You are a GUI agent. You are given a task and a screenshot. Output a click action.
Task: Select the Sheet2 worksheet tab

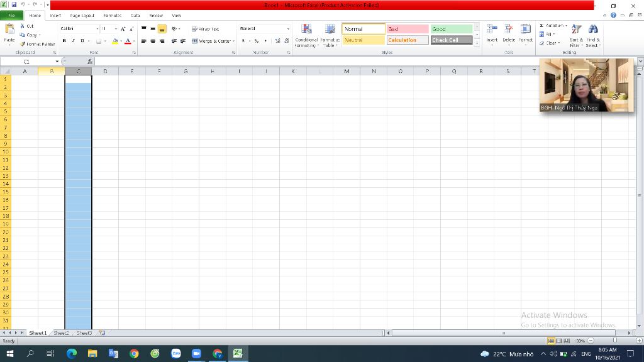[61, 333]
